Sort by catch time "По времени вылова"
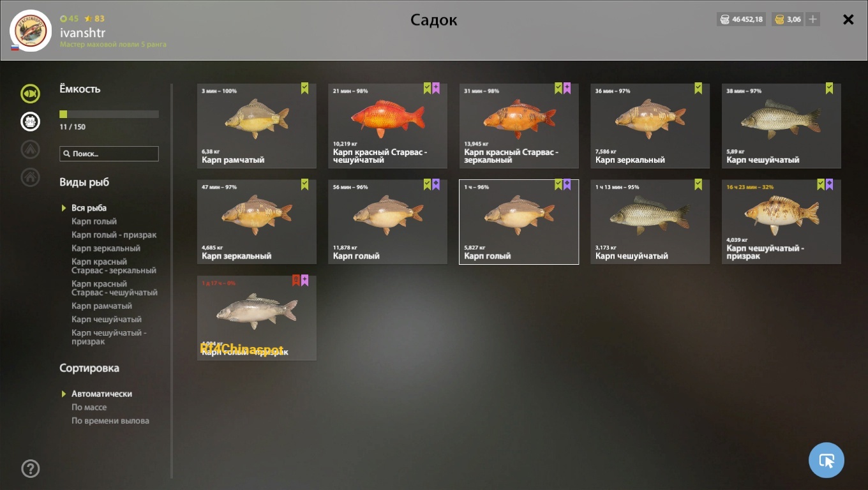 click(x=110, y=420)
